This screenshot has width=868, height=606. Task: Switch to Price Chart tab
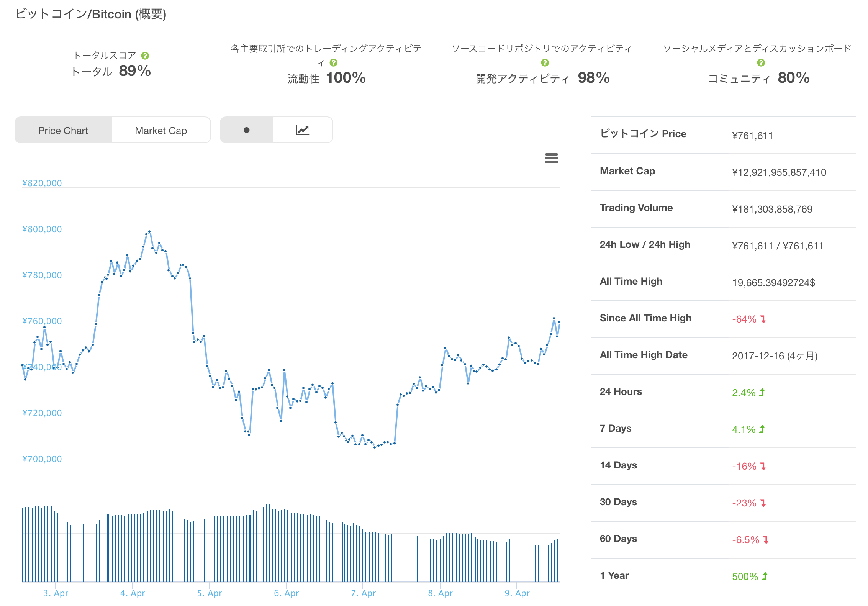tap(63, 130)
